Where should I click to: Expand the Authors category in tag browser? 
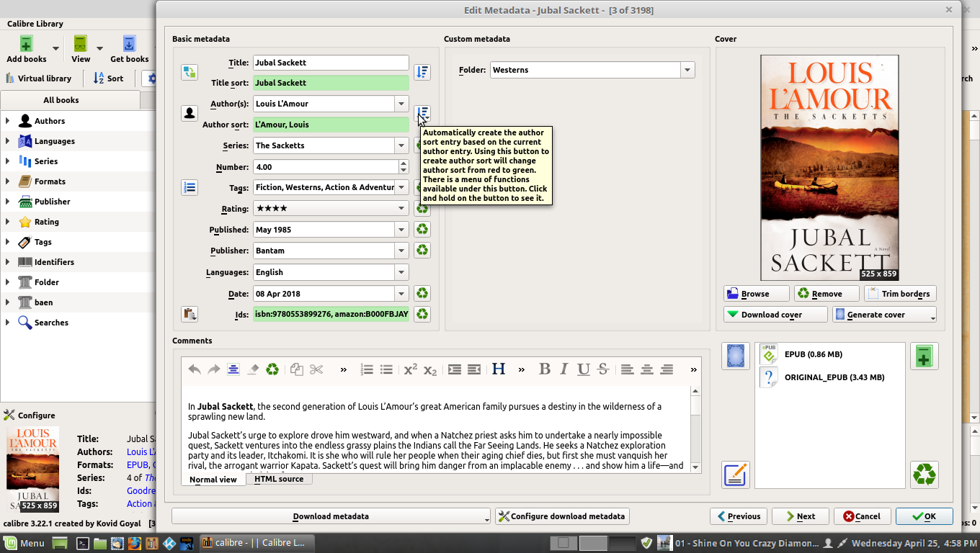tap(8, 121)
